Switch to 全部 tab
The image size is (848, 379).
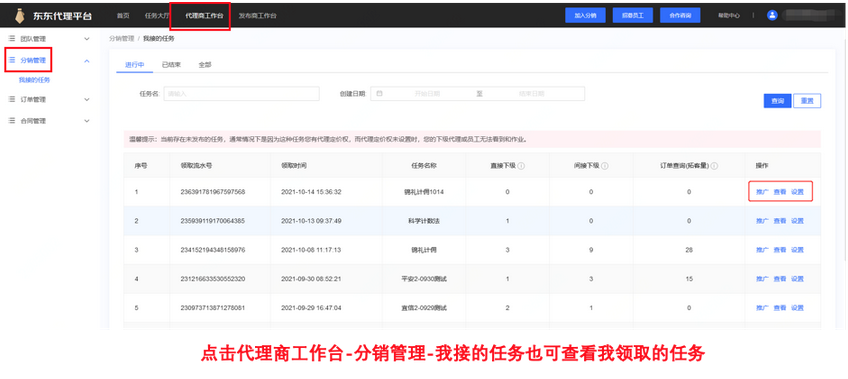tap(205, 65)
